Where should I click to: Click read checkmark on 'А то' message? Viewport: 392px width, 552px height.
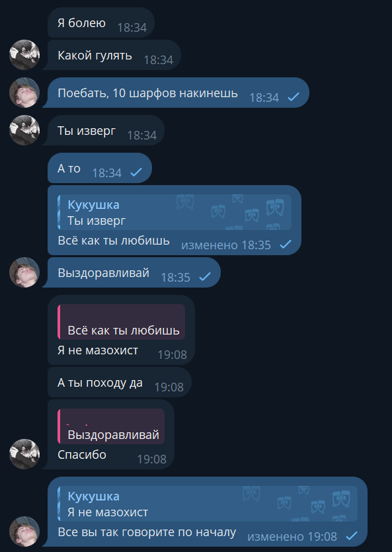click(x=136, y=172)
